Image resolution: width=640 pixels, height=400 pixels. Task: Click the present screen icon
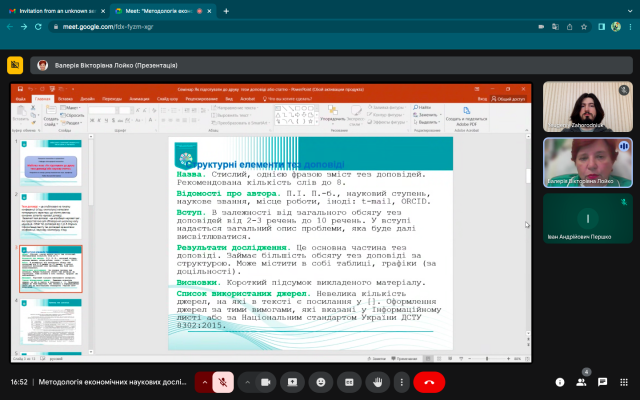[x=294, y=382]
